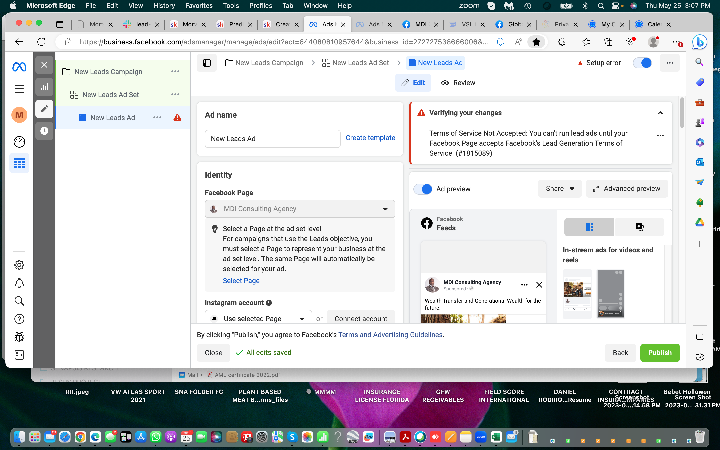Click the Ad name input field

click(272, 138)
